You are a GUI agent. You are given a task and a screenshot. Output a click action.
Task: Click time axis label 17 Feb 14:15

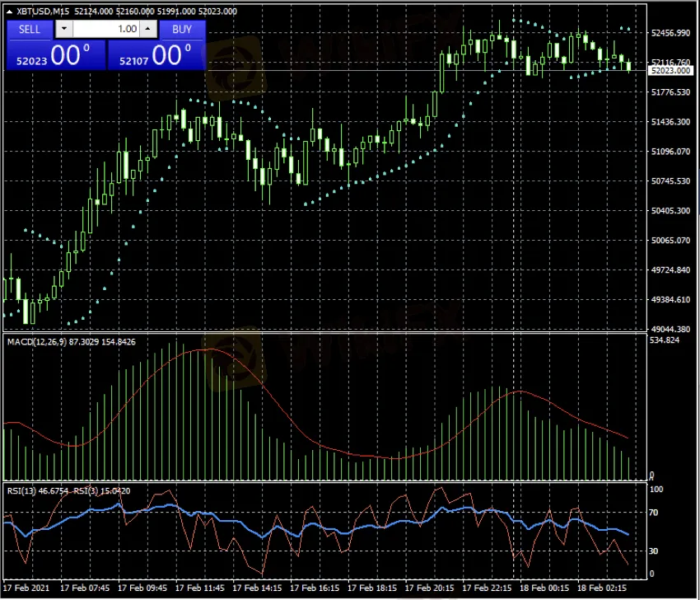click(x=257, y=588)
